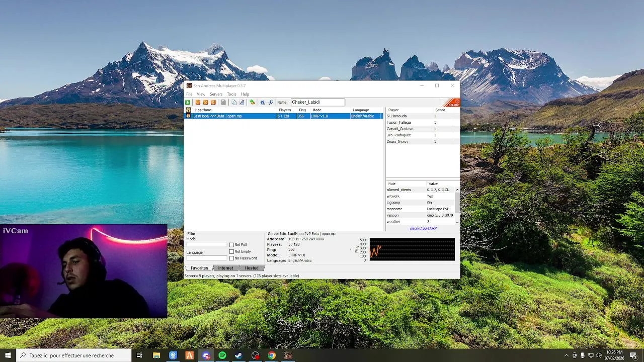Show hidden system tray icons

(567, 355)
